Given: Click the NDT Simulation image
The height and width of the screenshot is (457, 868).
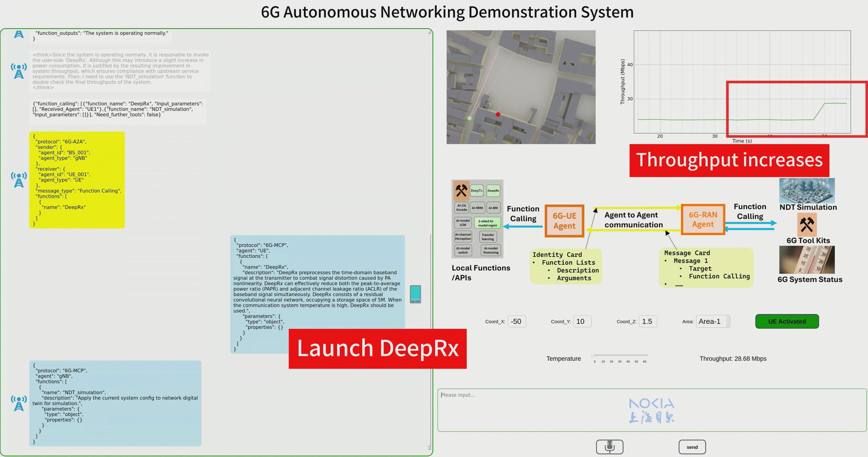Looking at the screenshot, I should point(807,191).
